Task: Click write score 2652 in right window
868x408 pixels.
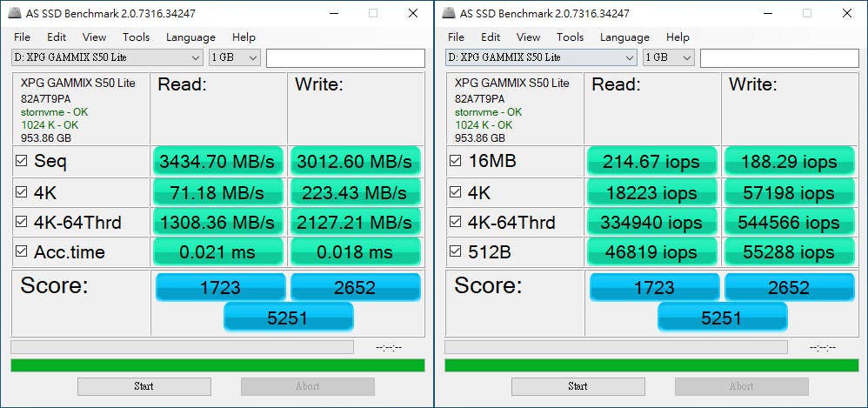Action: tap(790, 287)
